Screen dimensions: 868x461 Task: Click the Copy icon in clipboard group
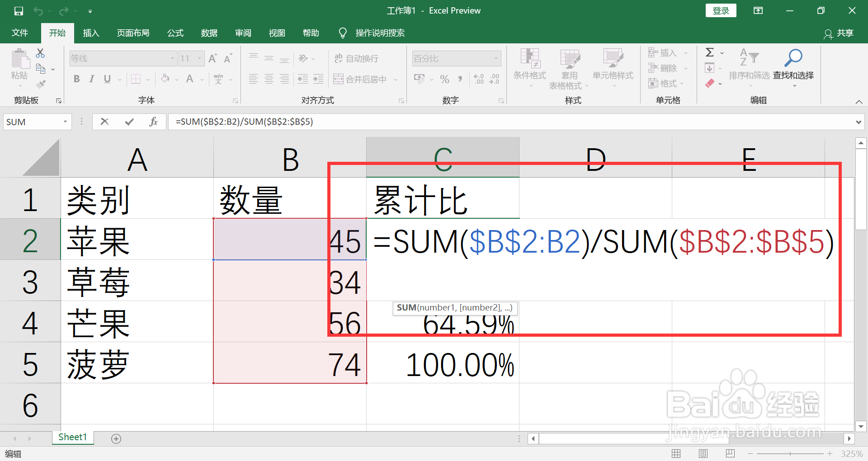point(41,69)
